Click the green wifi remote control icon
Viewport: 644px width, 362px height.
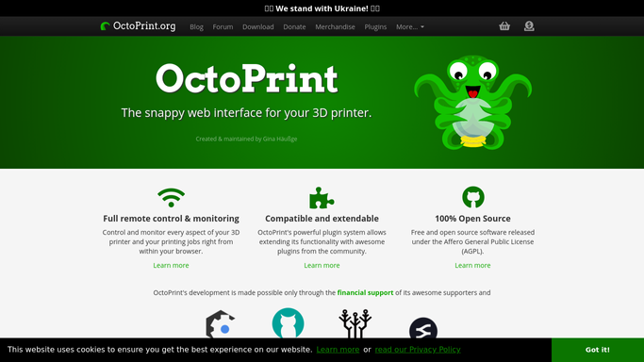click(172, 197)
